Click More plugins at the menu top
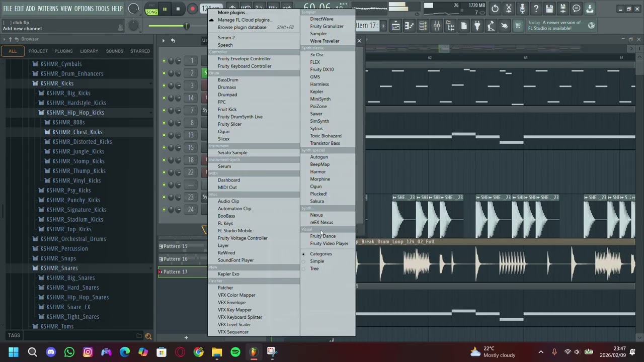The image size is (644, 362). click(x=232, y=13)
